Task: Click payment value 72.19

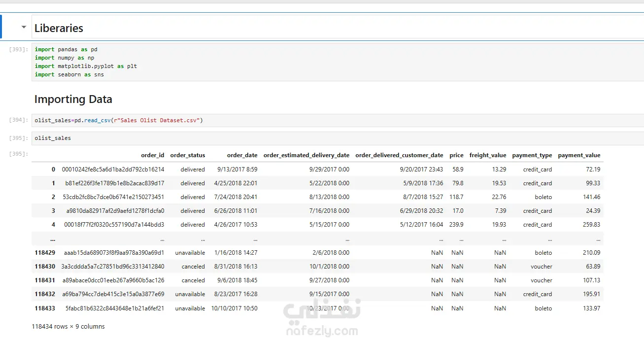Action: 593,169
